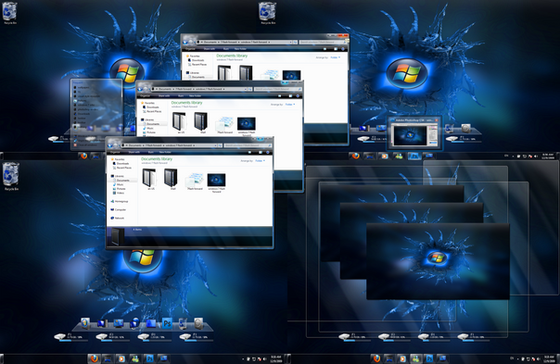
Task: Click grey drive icon in bottom-left dock
Action: [199, 323]
